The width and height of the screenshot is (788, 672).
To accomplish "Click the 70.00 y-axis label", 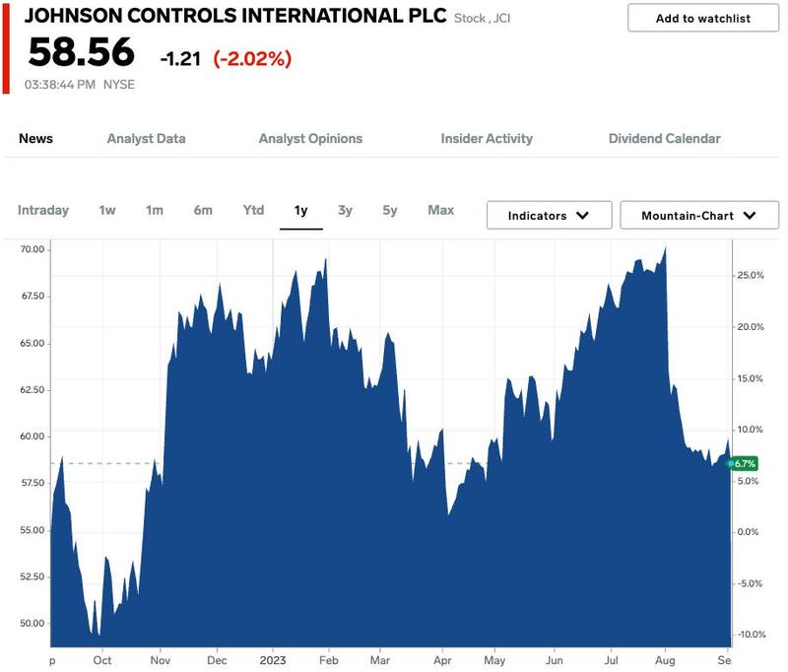I will 33,249.
